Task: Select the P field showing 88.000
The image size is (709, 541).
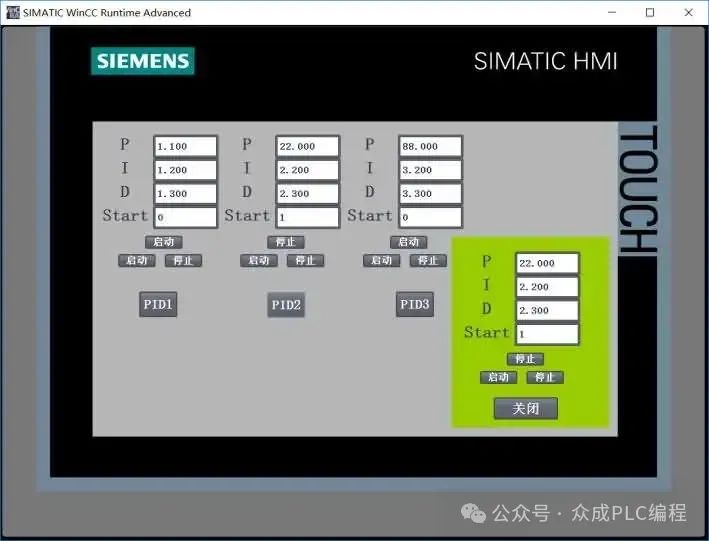Action: [430, 147]
